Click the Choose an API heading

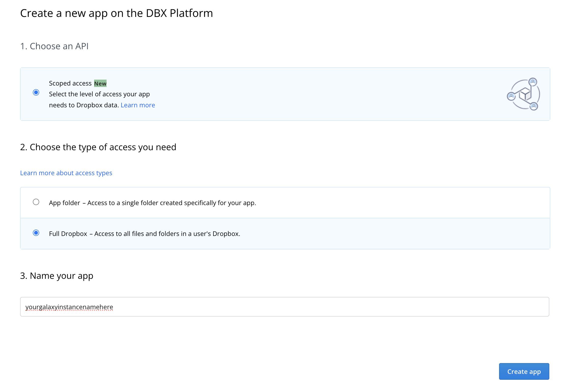[55, 46]
